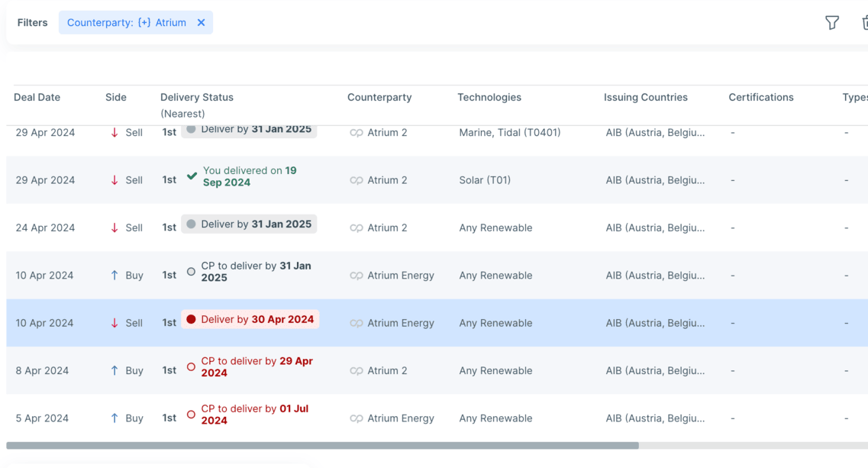Click the Issuing Countries column header
The height and width of the screenshot is (468, 868).
click(x=645, y=98)
